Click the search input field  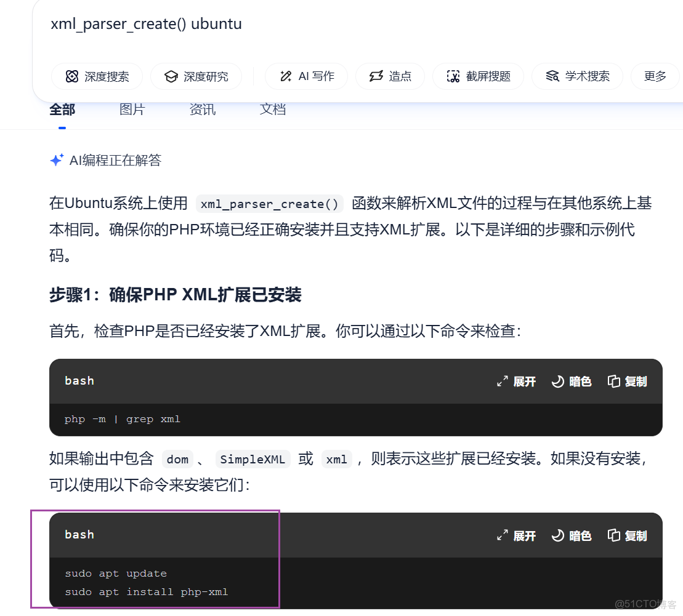tap(246, 24)
